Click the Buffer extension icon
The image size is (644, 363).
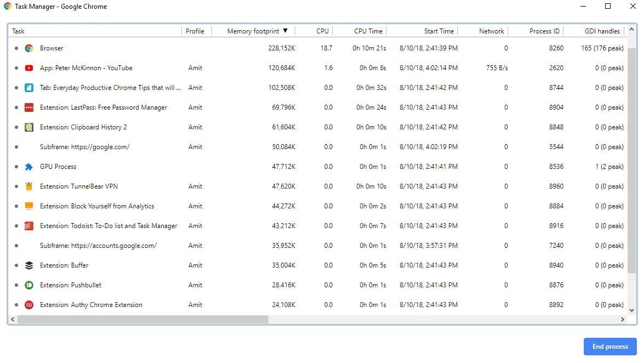[x=28, y=265]
